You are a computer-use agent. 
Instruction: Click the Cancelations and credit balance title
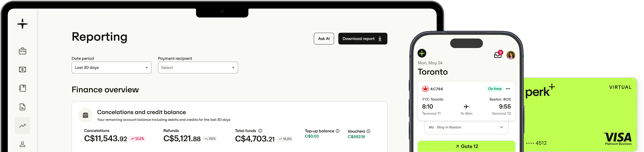tap(141, 112)
